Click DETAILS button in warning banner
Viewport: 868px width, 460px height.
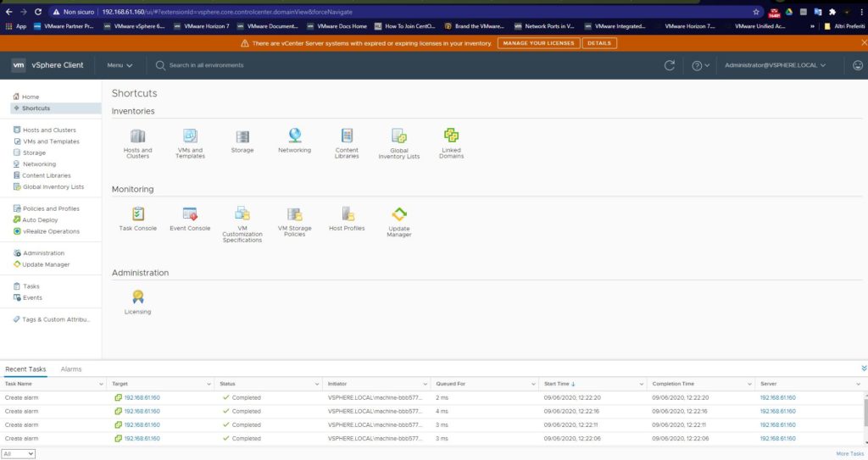click(x=599, y=43)
